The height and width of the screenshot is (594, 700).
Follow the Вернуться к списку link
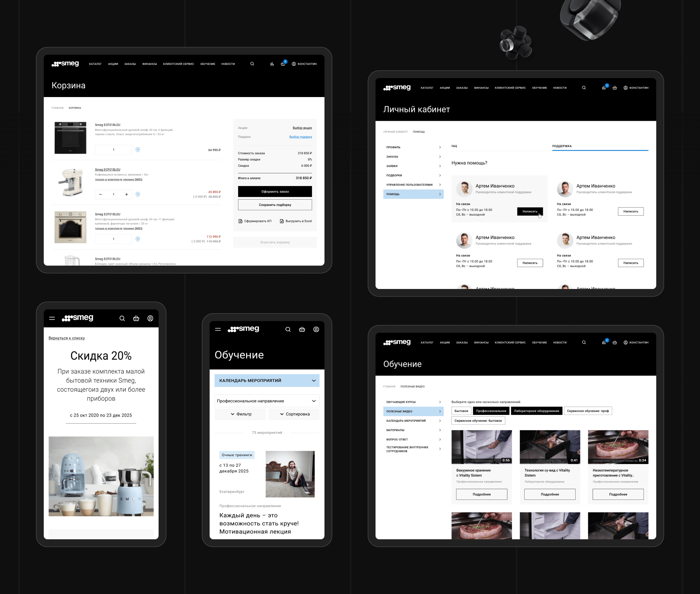click(67, 338)
